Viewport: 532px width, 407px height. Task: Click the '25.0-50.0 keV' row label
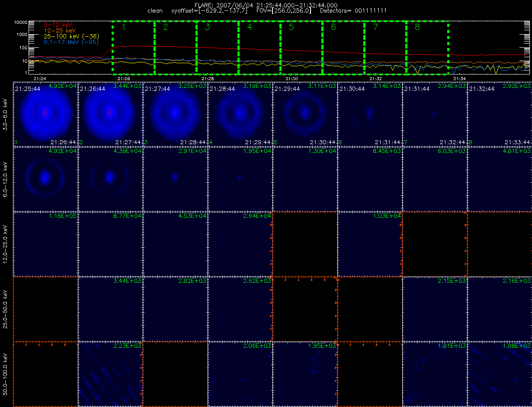click(5, 309)
